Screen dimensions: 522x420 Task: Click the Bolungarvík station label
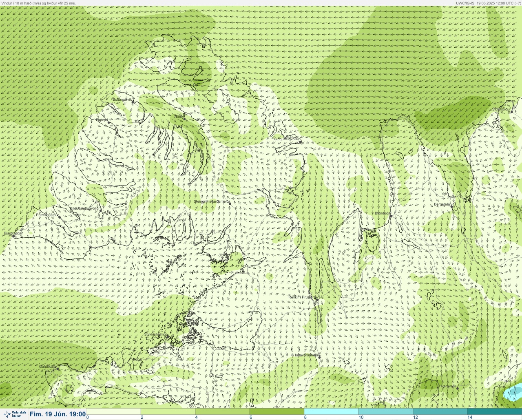[122, 99]
